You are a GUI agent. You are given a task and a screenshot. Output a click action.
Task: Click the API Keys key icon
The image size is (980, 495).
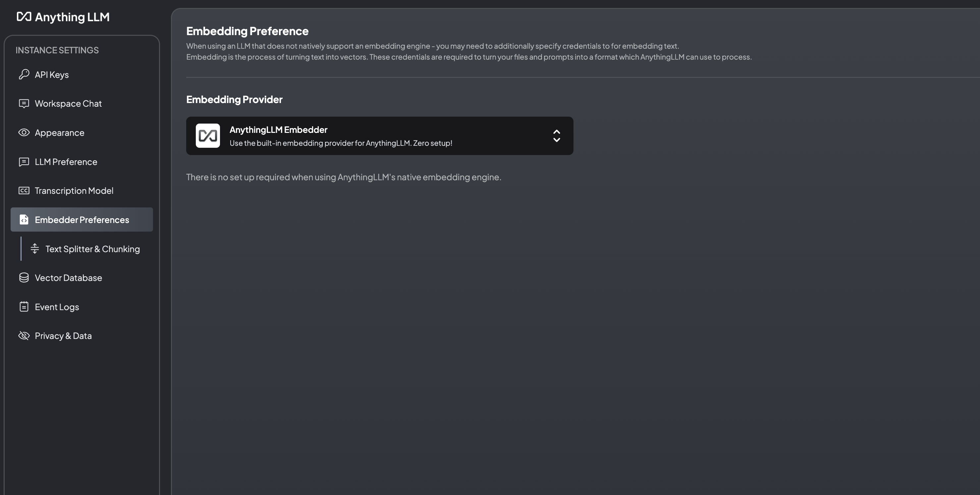click(x=24, y=74)
